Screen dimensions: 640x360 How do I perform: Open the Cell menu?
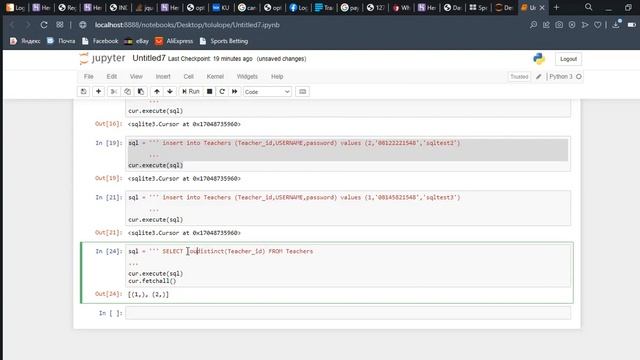coord(189,76)
